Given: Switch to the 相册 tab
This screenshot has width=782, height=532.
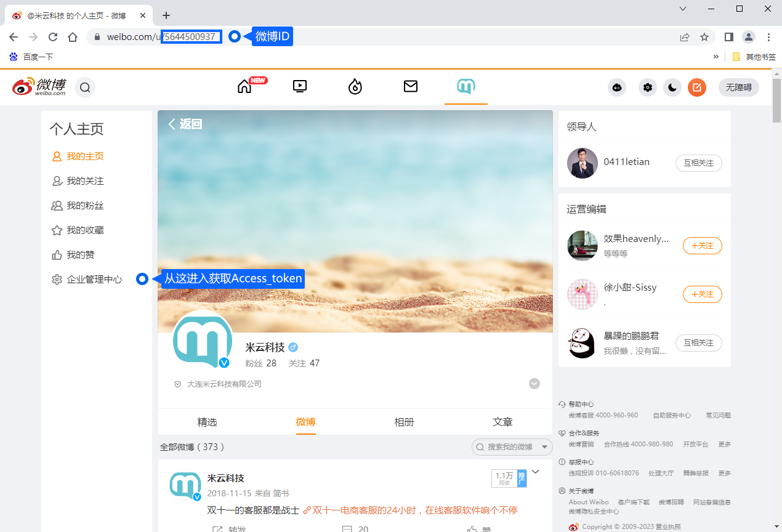Looking at the screenshot, I should pos(405,422).
